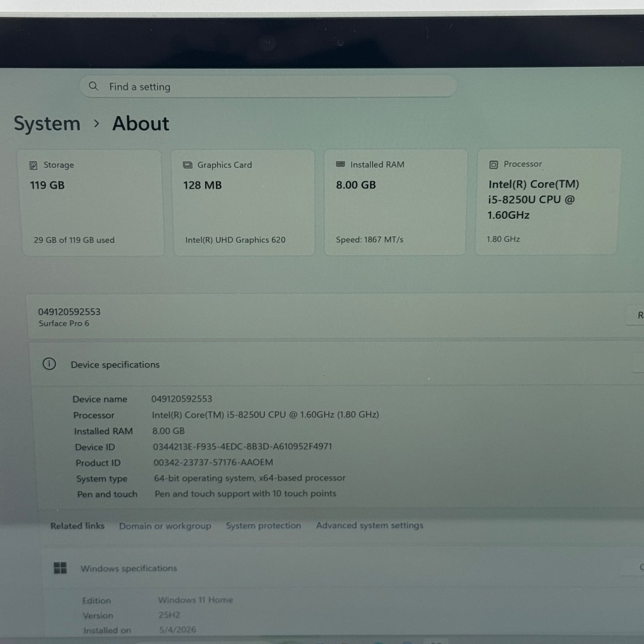Click the Processor value in Device specifications
Screen dimensions: 644x644
click(x=265, y=414)
